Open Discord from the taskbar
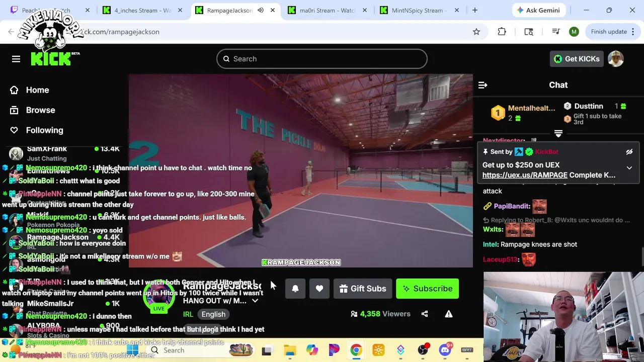Screen dimensions: 644x362 tap(445, 350)
